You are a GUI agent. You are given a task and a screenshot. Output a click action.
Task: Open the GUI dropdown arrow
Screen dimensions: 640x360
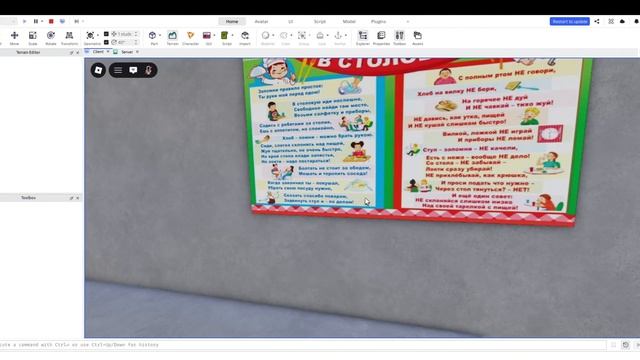[x=214, y=36]
